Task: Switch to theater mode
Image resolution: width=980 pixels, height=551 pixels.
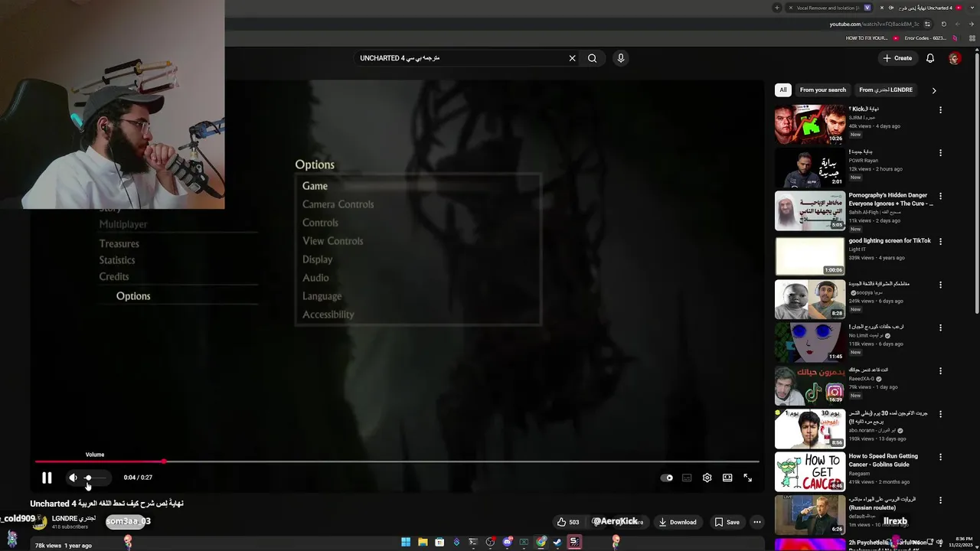Action: pyautogui.click(x=727, y=478)
